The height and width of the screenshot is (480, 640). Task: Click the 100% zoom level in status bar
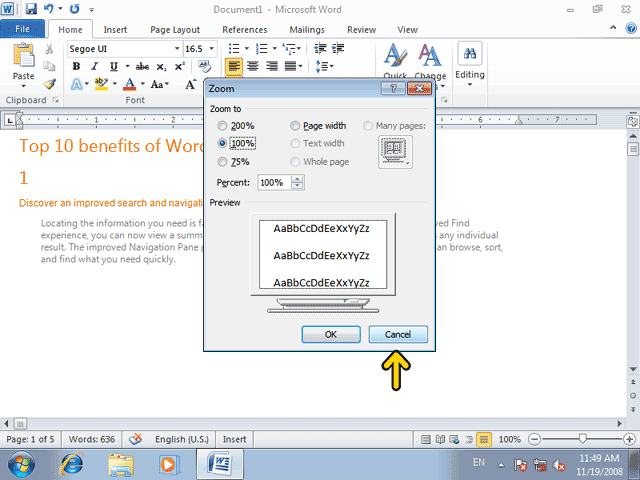pos(509,440)
